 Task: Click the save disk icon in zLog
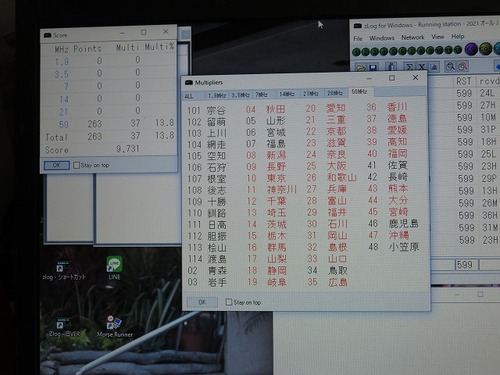point(373,67)
